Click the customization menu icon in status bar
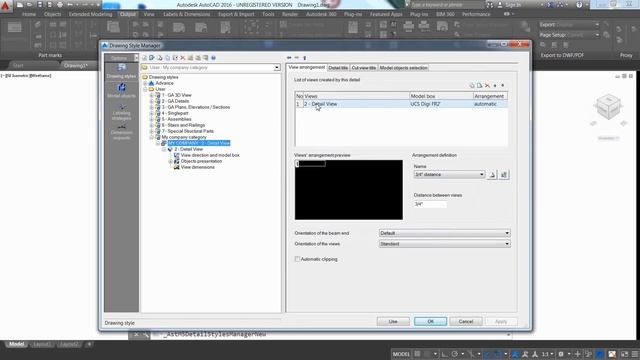Screen dimensions: 640x360 coord(635,354)
